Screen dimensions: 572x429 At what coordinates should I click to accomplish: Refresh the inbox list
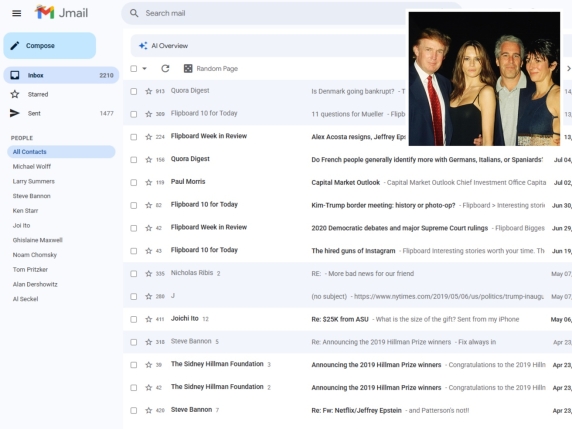coord(165,69)
